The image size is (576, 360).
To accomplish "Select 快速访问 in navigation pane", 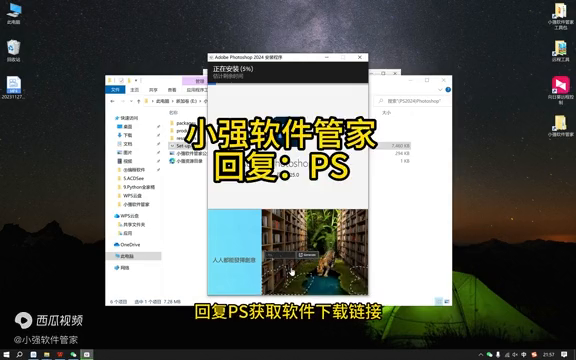I will [126, 118].
